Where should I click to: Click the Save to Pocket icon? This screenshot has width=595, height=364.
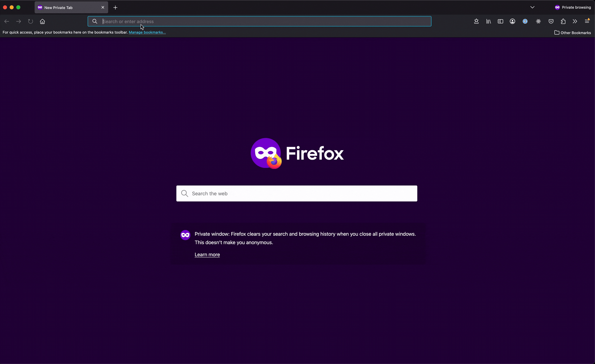[x=551, y=21]
